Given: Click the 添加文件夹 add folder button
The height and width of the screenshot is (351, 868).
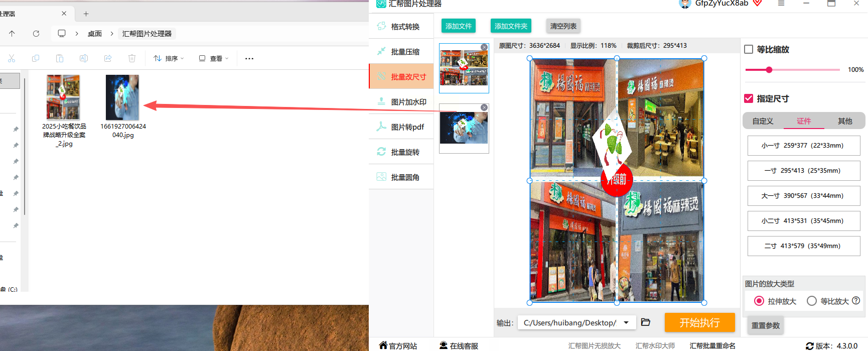Looking at the screenshot, I should click(x=511, y=26).
